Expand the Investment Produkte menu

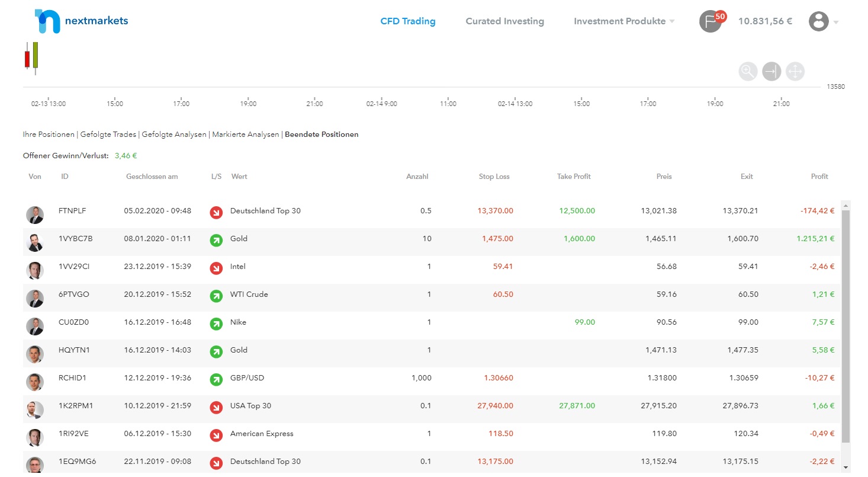(624, 21)
